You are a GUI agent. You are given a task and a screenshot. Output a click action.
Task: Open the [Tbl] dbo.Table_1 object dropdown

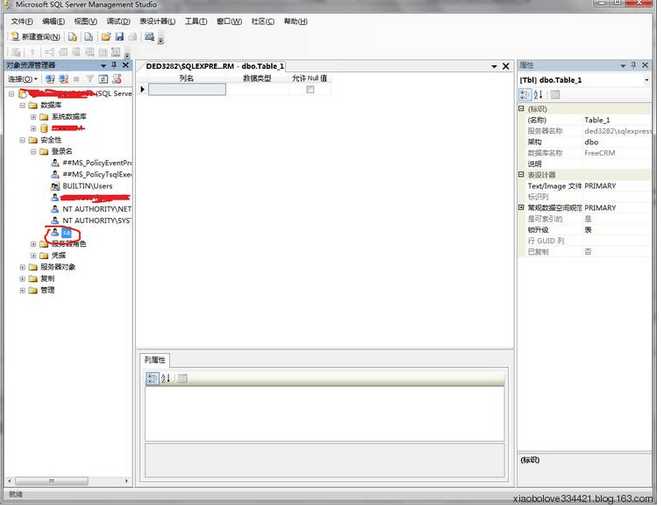click(x=646, y=80)
